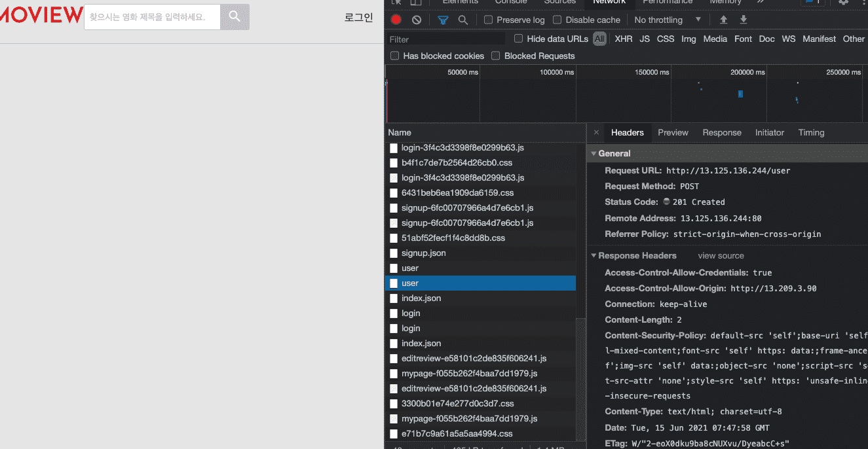Click view source next to Response Headers
The width and height of the screenshot is (868, 449).
click(x=721, y=256)
